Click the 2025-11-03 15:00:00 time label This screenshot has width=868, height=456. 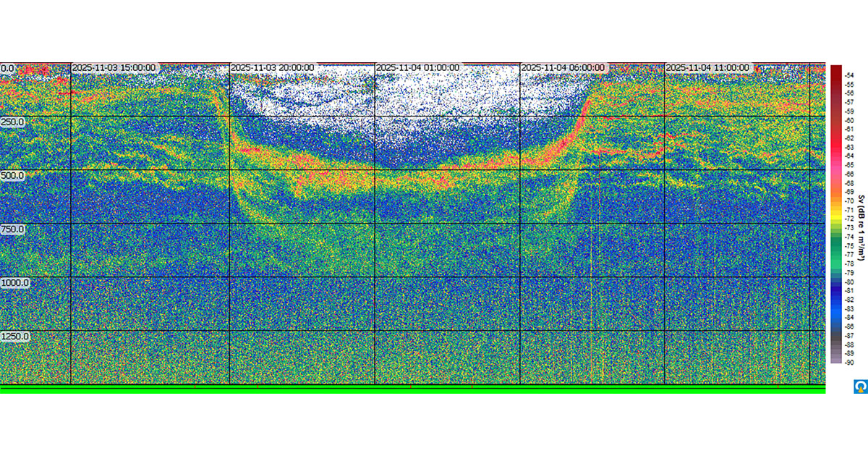click(114, 68)
